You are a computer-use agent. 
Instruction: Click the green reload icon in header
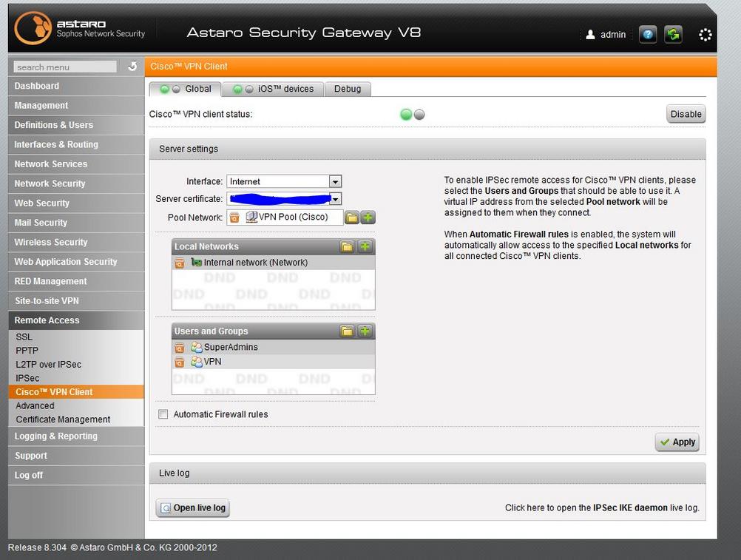[673, 35]
